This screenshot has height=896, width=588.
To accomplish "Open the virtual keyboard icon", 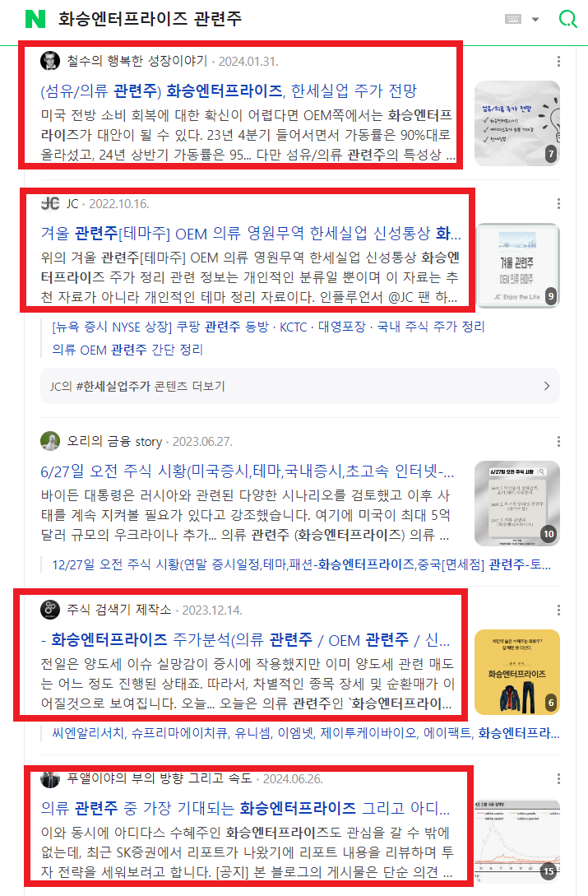I will tap(513, 19).
